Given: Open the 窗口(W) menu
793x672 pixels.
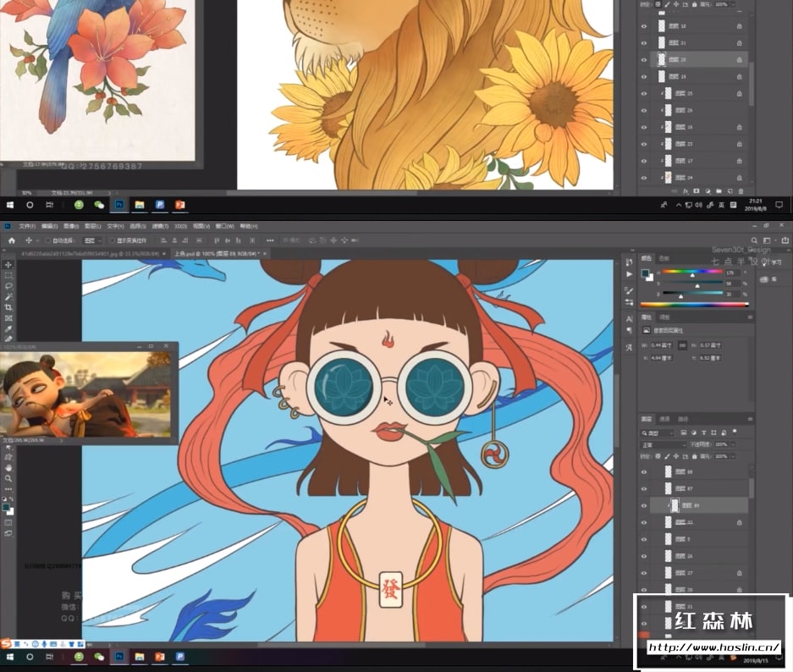Looking at the screenshot, I should (x=225, y=226).
